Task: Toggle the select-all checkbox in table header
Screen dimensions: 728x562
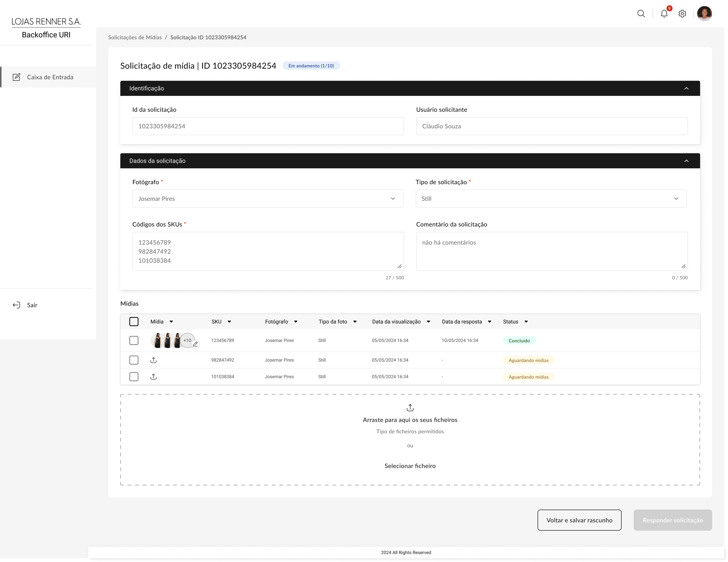Action: (134, 322)
